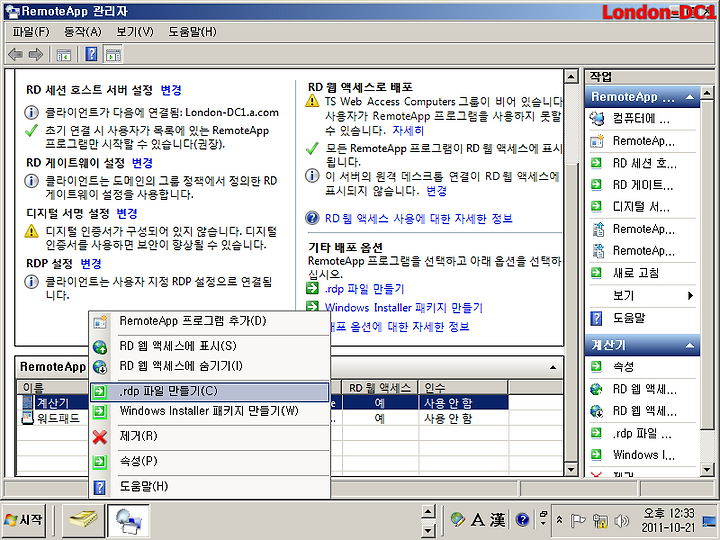Click green arrow icon beside RD 세션 호... action

pyautogui.click(x=596, y=163)
